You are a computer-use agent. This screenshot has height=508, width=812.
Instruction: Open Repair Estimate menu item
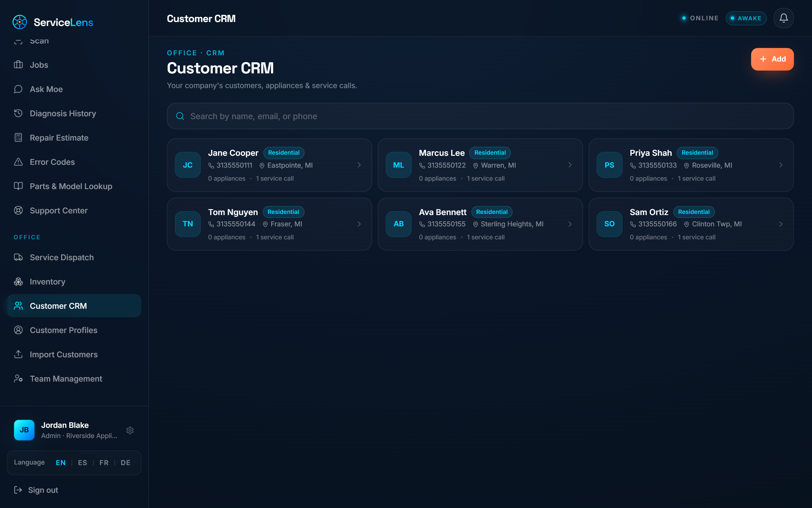(74, 138)
